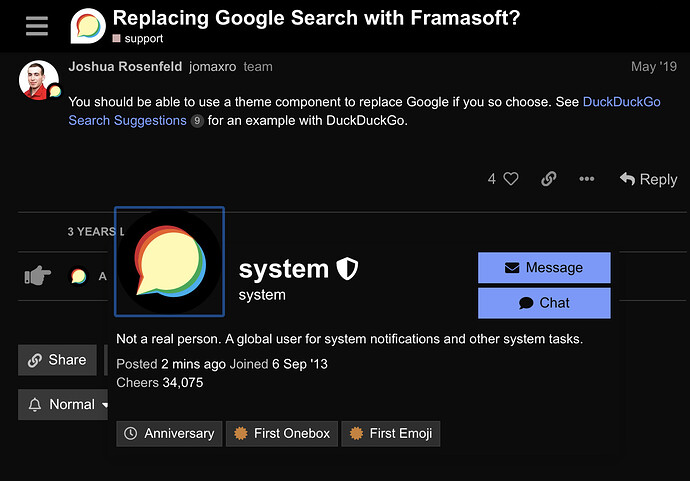This screenshot has width=690, height=481.
Task: Click the Joined 6 Sep '13 text
Action: click(279, 364)
